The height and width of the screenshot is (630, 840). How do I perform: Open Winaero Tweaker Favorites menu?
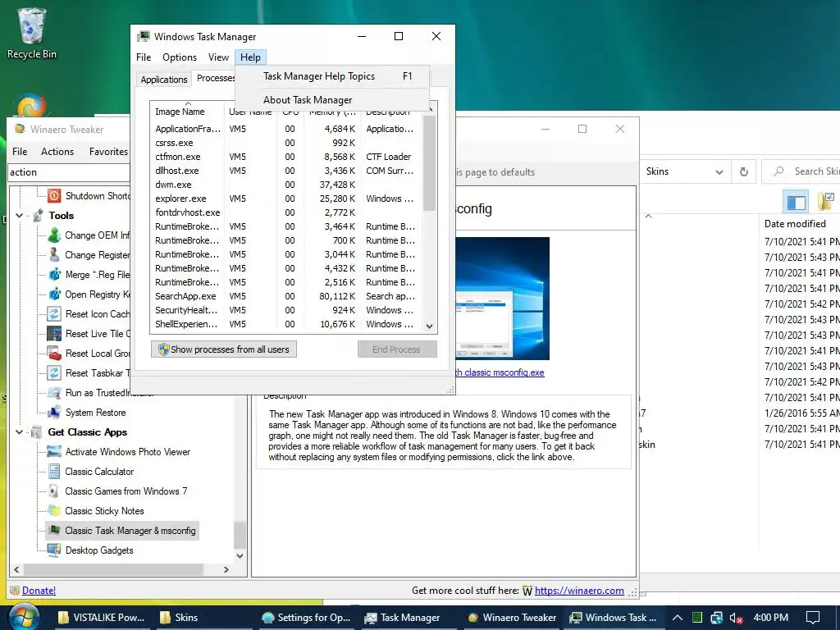point(108,152)
